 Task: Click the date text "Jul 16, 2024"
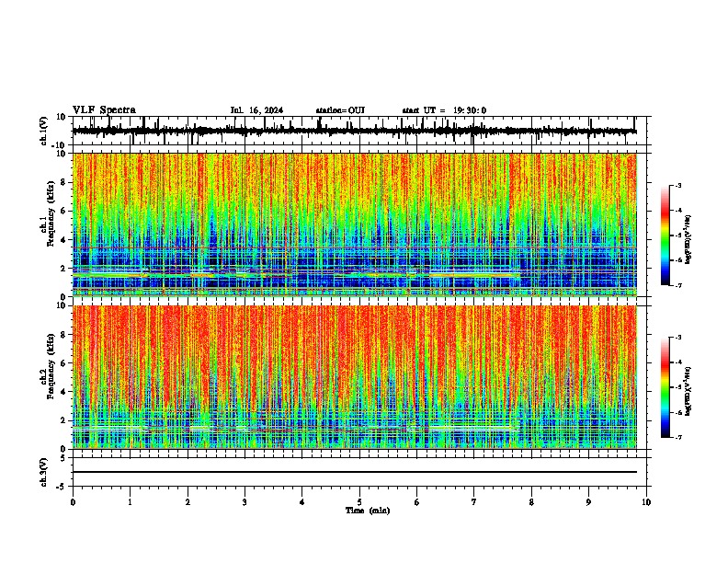[x=256, y=110]
